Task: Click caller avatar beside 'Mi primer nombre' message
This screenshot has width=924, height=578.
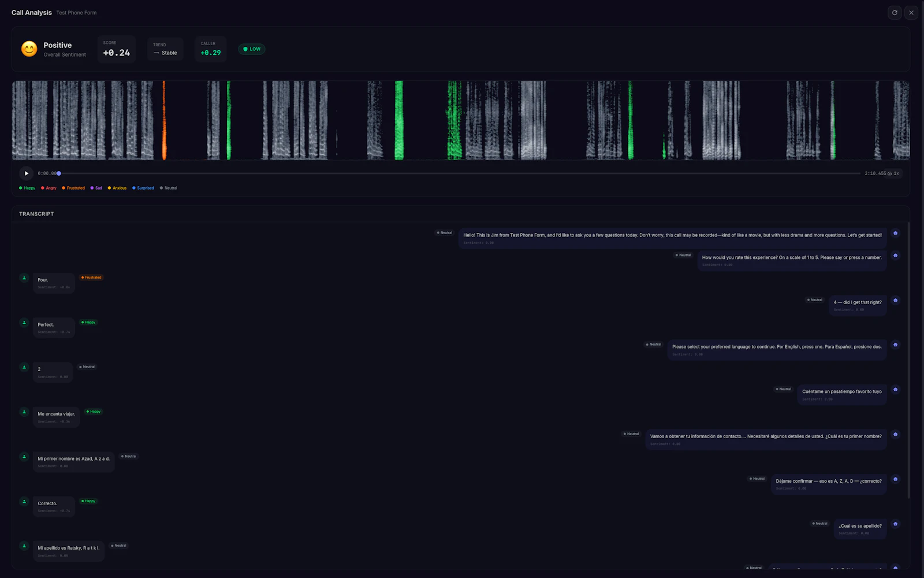Action: 24,457
